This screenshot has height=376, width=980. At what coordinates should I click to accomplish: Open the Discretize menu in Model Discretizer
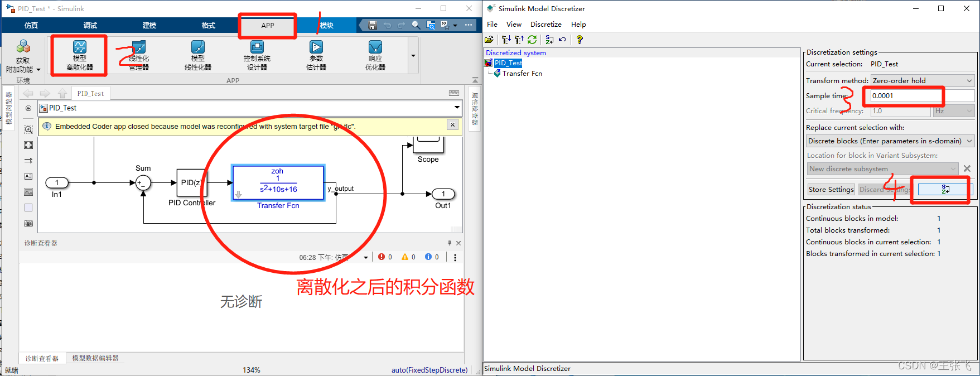click(x=546, y=25)
